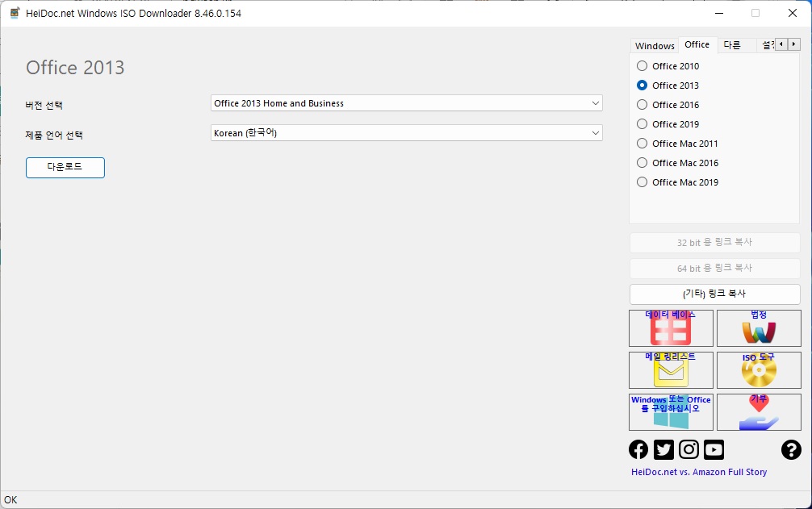Visit the YouTube channel icon

(x=714, y=449)
